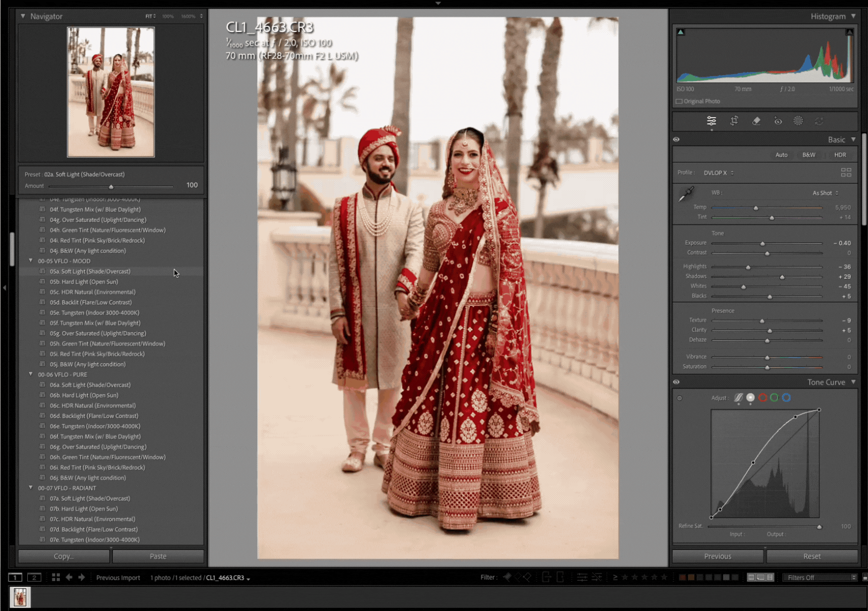Select the Crop overlay tool

click(x=734, y=121)
